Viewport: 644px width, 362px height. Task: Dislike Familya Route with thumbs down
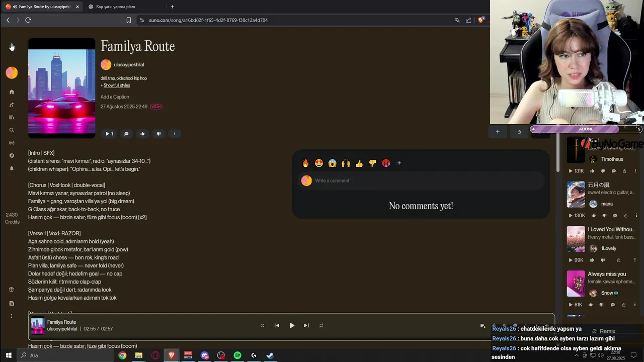158,134
